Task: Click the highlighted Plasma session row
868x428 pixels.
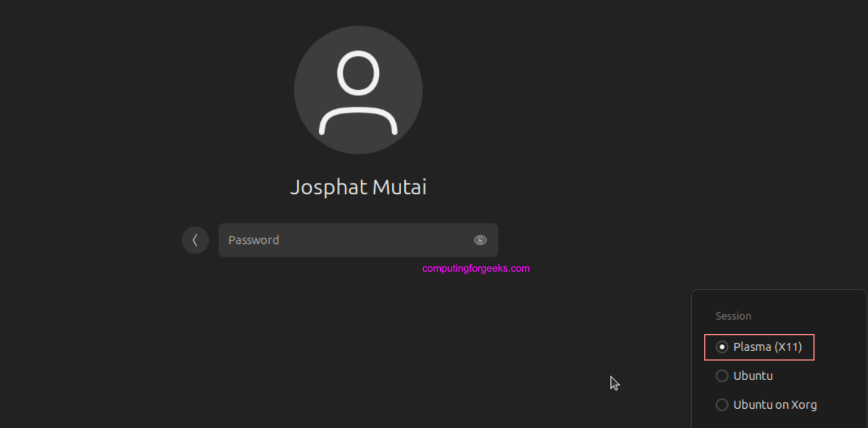Action: 759,347
